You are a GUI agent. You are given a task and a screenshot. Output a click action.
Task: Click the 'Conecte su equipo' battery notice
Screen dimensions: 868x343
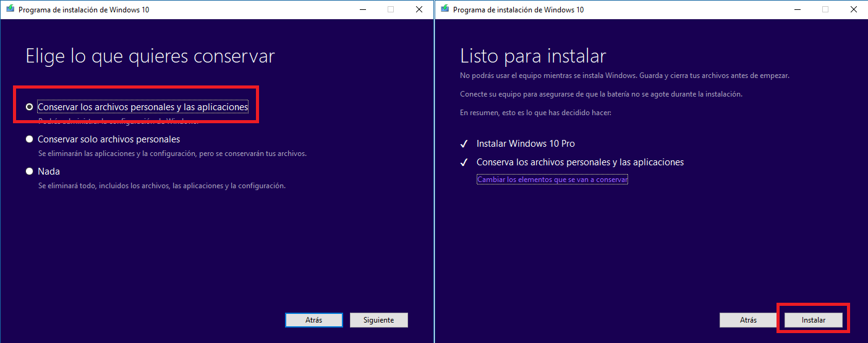(x=601, y=94)
